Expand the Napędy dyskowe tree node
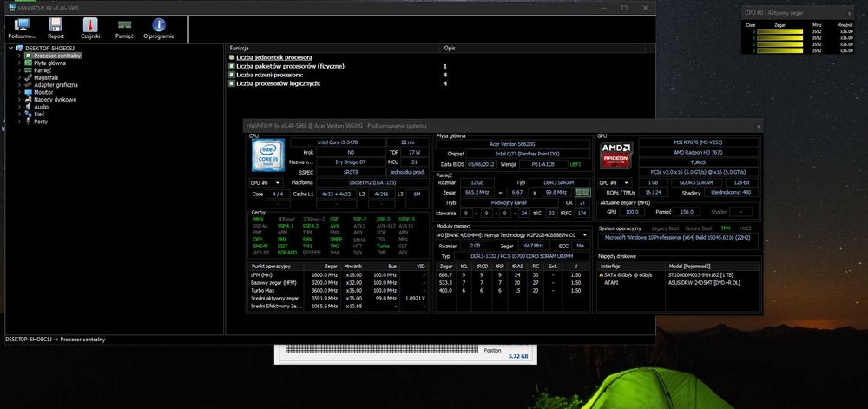 click(x=19, y=100)
